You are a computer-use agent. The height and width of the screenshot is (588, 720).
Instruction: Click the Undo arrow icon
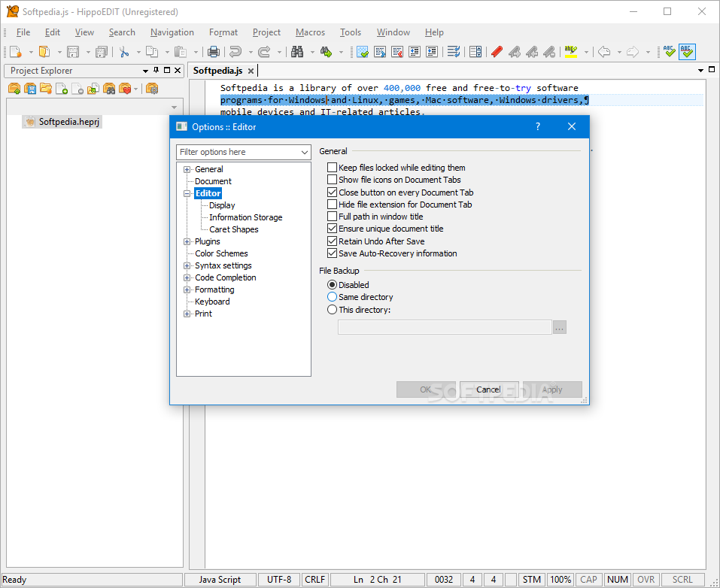(235, 51)
